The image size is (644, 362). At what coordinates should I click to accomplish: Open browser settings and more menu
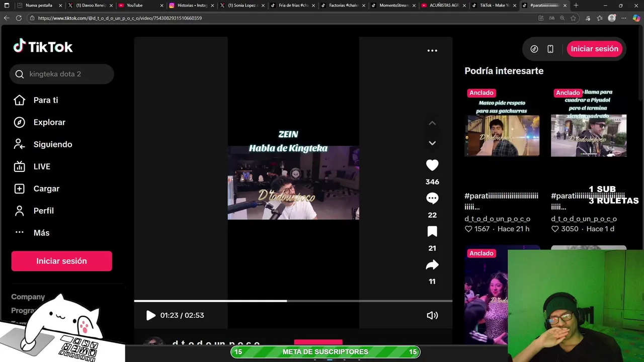(624, 18)
